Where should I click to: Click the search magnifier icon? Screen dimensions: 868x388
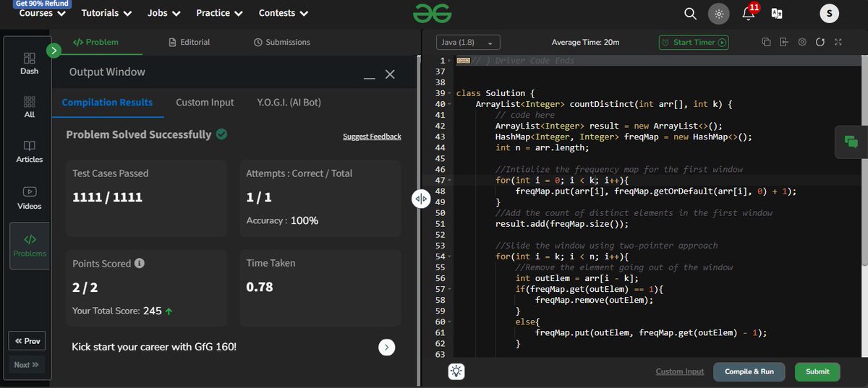click(691, 13)
